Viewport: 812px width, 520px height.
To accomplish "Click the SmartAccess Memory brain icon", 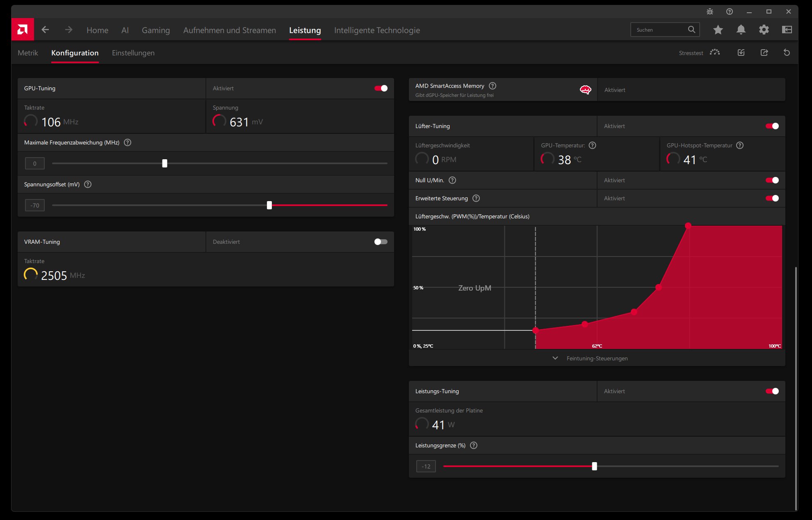I will click(585, 89).
